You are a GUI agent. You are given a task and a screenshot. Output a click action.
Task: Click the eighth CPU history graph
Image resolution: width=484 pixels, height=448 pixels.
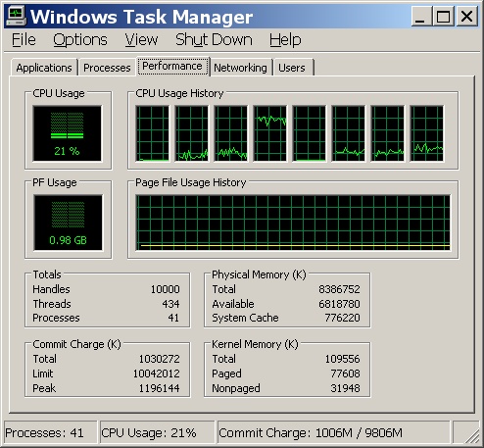[x=427, y=133]
